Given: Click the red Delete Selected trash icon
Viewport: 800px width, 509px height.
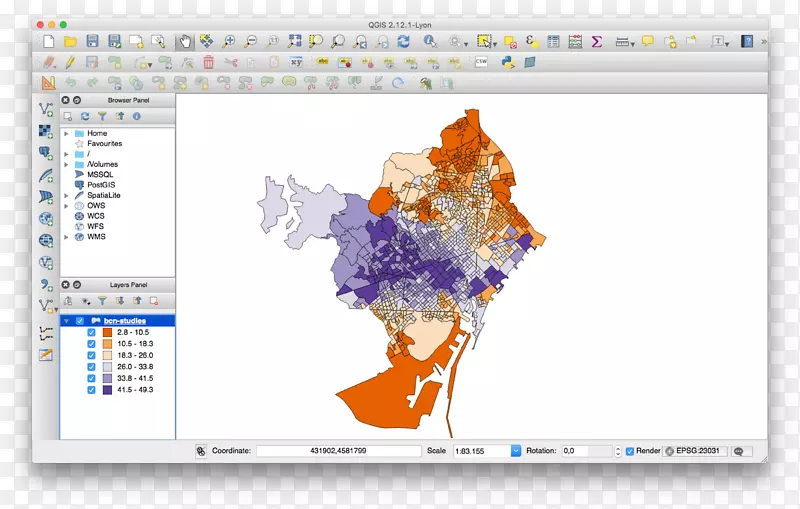Looking at the screenshot, I should 208,62.
